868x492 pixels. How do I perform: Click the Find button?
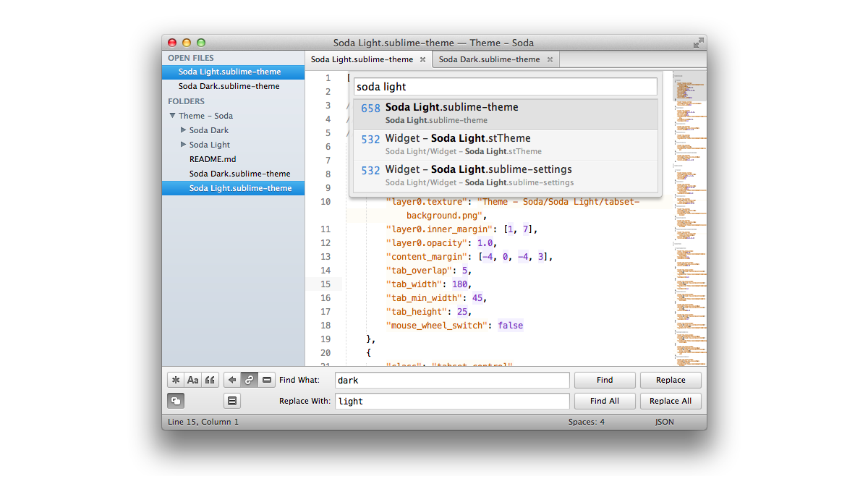pos(605,380)
